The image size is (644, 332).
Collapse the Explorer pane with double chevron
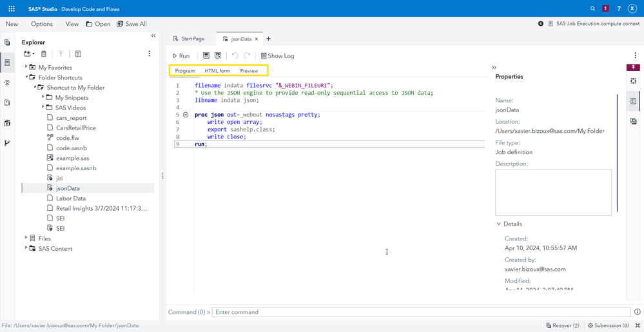pos(153,35)
